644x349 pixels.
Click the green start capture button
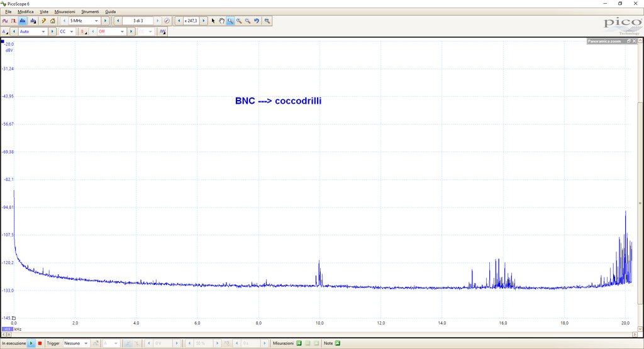[x=31, y=343]
